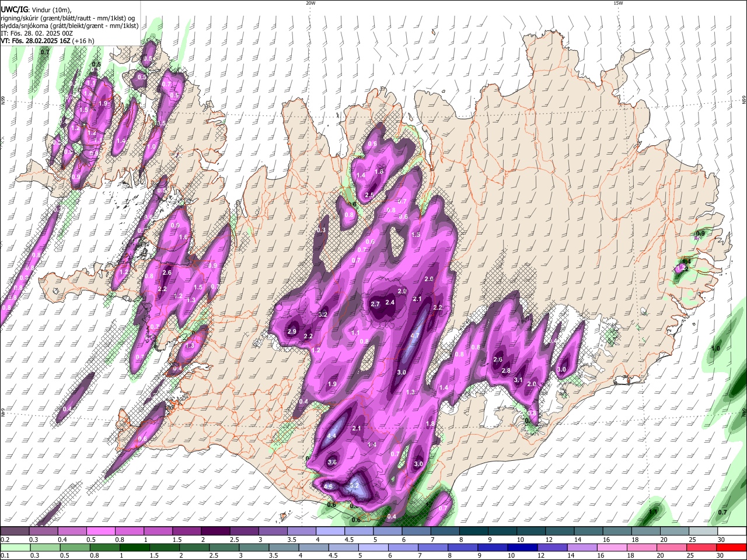The image size is (747, 560).
Task: Click the 2.4 value on the map
Action: (x=390, y=302)
